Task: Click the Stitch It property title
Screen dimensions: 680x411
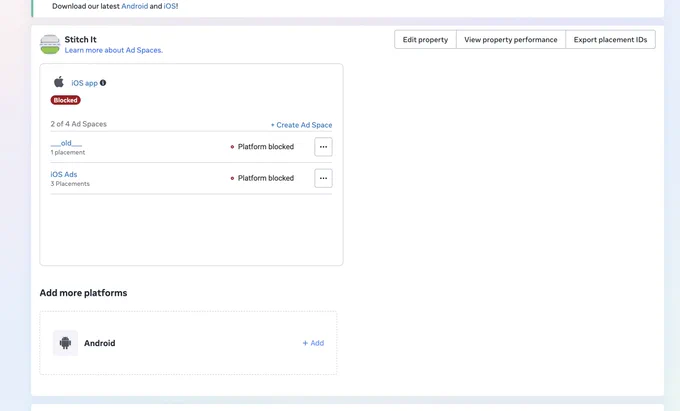Action: click(x=81, y=39)
